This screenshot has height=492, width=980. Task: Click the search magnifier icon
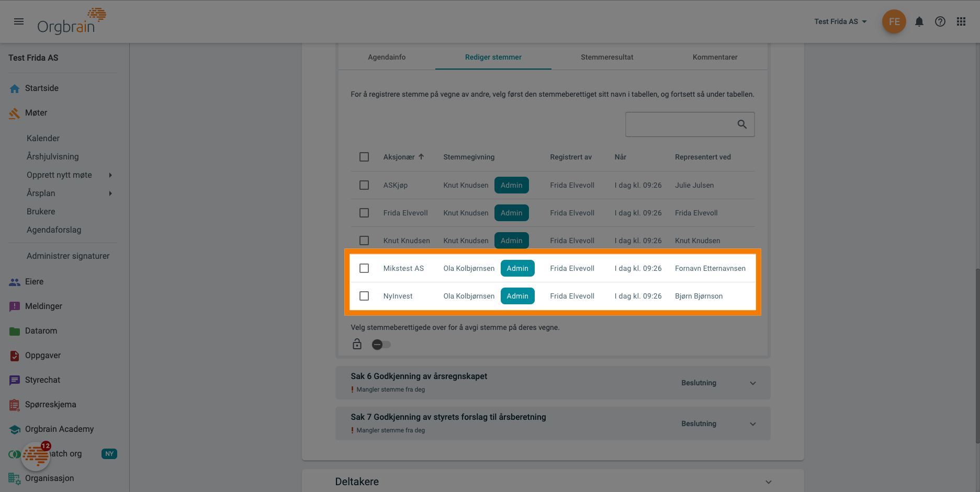point(741,124)
